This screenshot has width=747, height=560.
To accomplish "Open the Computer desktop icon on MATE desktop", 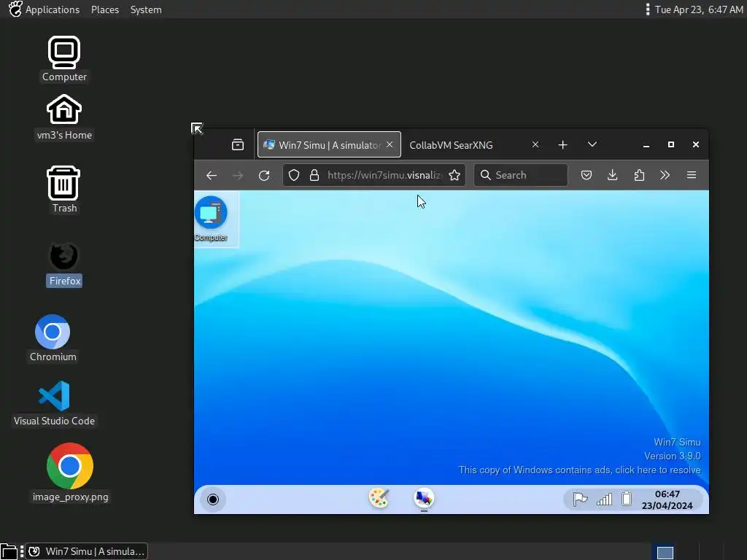I will tap(64, 59).
